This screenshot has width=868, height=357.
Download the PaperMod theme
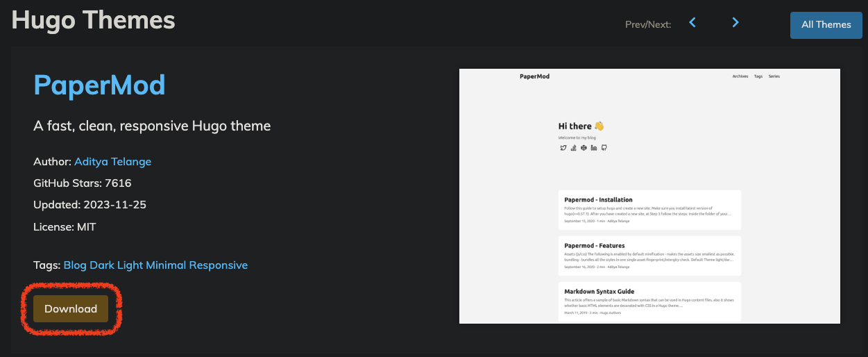tap(71, 309)
